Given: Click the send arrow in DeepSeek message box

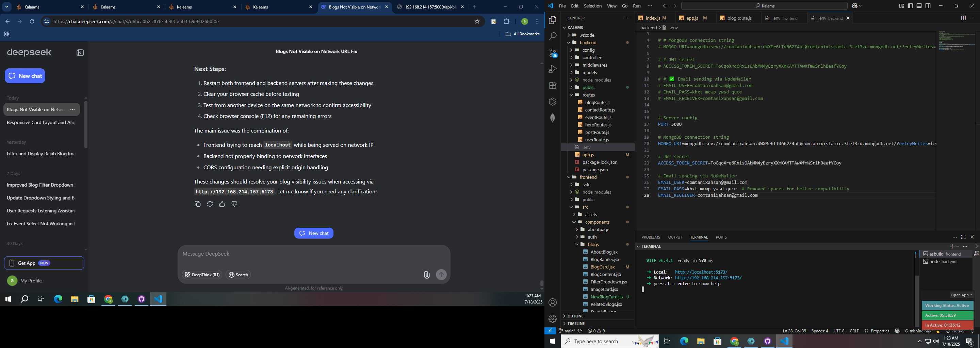Looking at the screenshot, I should (441, 275).
